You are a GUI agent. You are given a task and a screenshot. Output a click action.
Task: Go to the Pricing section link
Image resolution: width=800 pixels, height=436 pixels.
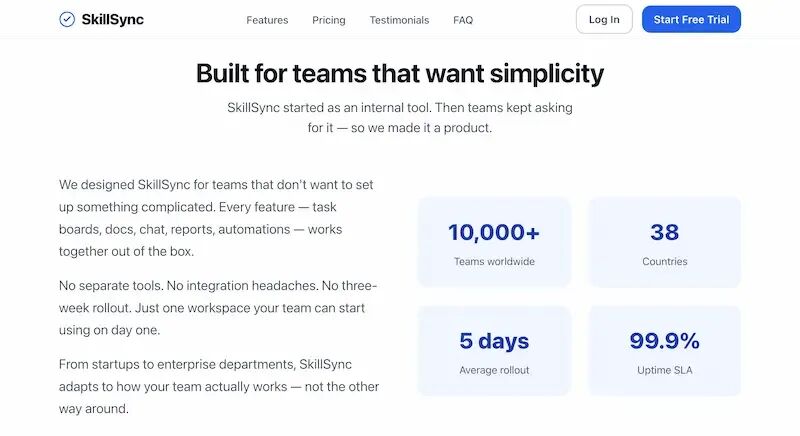click(329, 20)
